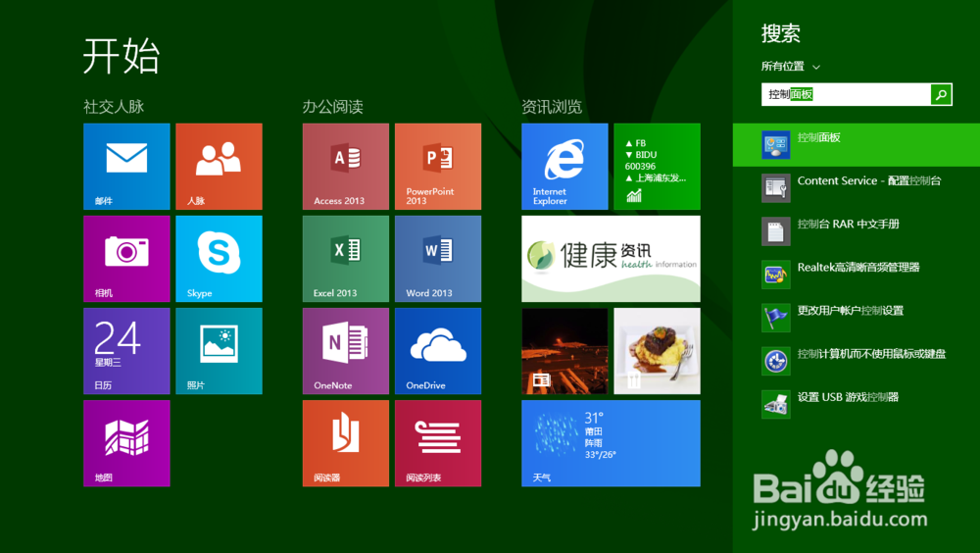
Task: Click the Realtek audio manager icon
Action: [x=775, y=274]
